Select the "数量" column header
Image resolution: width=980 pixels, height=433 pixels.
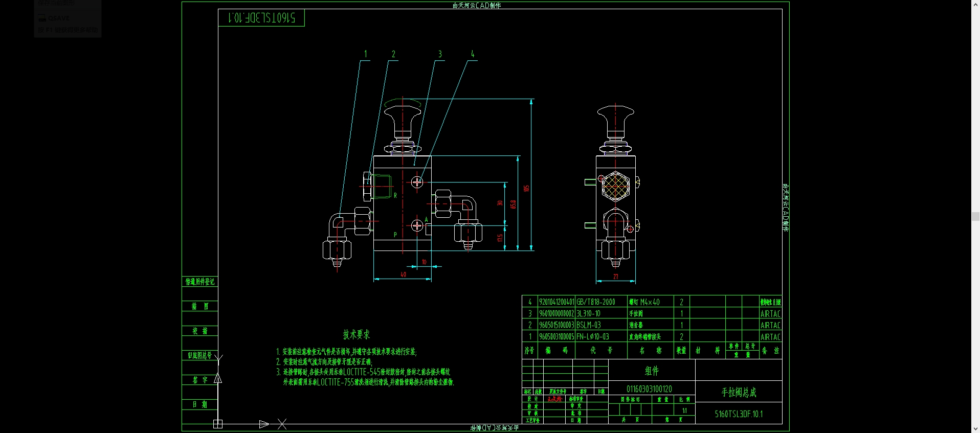point(681,350)
